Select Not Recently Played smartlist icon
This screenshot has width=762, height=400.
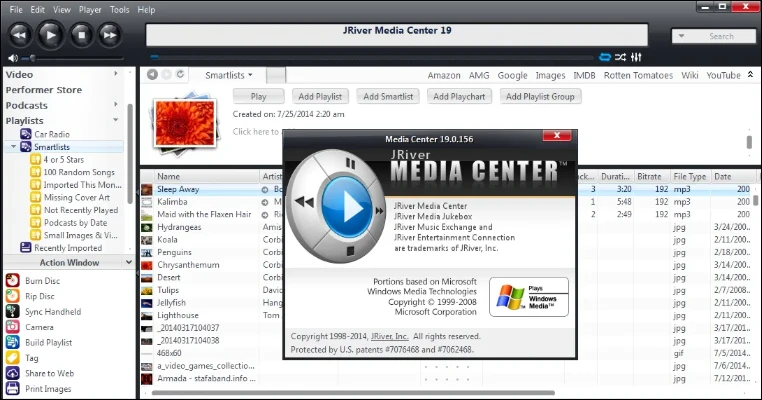click(x=35, y=210)
